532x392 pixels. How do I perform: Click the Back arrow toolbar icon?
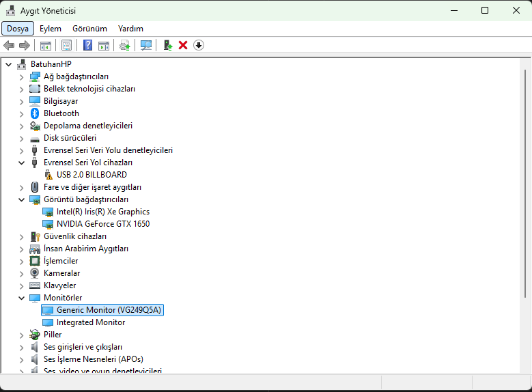[9, 45]
